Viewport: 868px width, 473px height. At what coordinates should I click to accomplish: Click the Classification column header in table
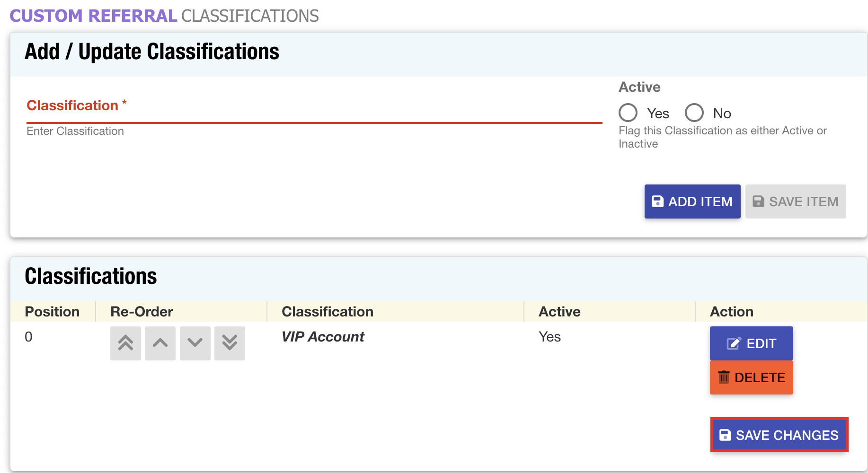click(327, 312)
